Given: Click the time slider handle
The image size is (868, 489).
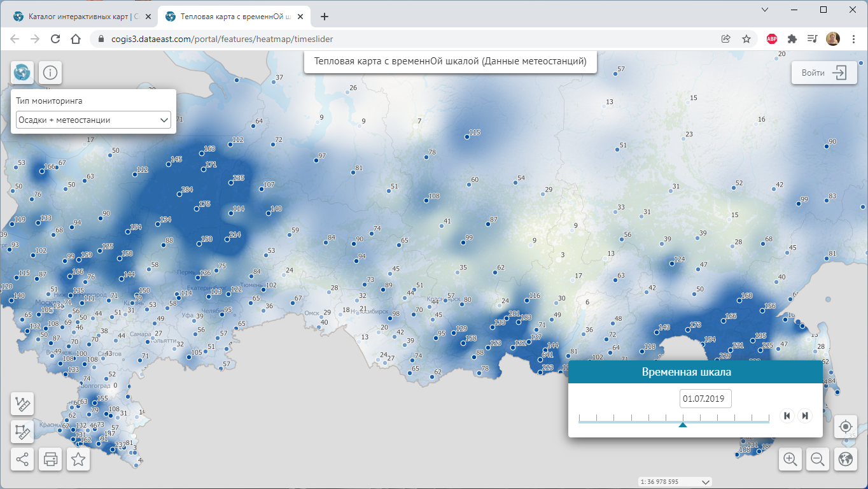Looking at the screenshot, I should point(682,423).
